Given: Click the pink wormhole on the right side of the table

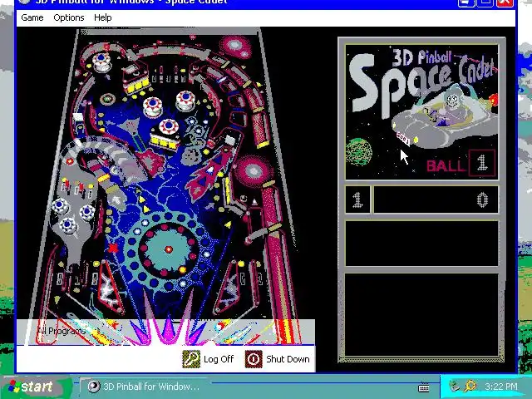Looking at the screenshot, I should [253, 170].
